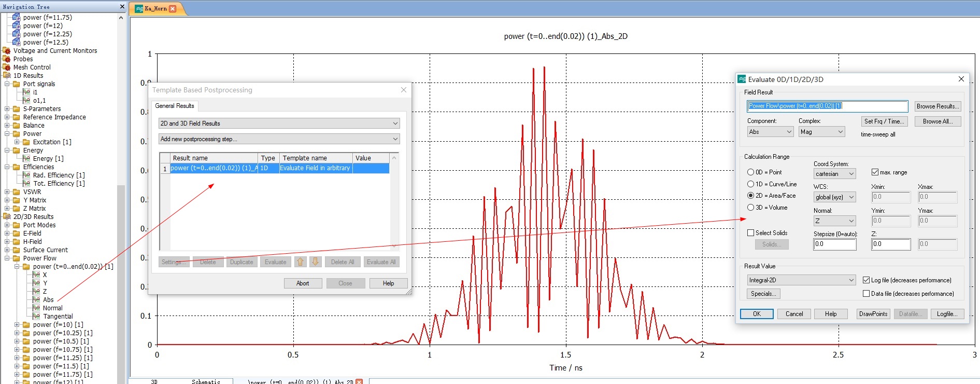Open the Normal direction dropdown
The image size is (980, 384).
[x=834, y=221]
